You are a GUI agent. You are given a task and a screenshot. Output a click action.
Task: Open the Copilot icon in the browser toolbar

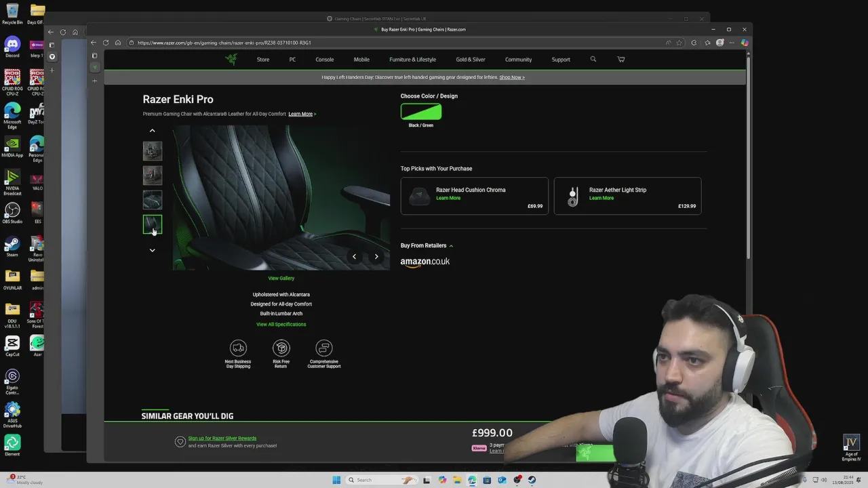pyautogui.click(x=745, y=43)
